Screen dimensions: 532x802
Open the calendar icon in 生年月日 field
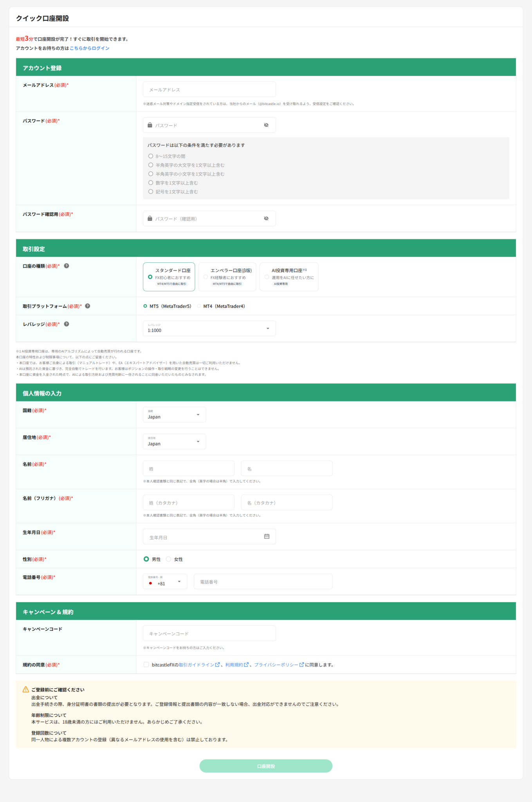267,536
